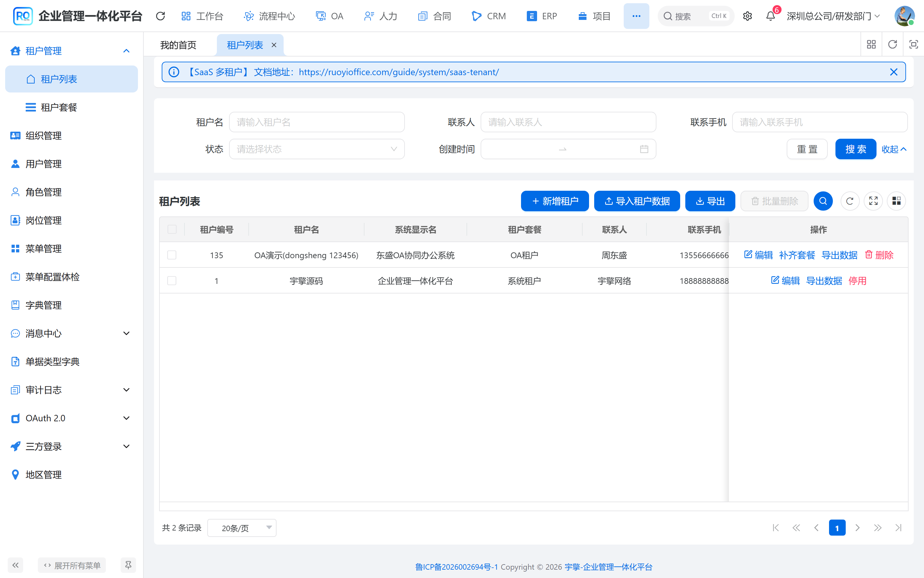Open the 请选择状态 status dropdown
Image resolution: width=924 pixels, height=578 pixels.
(x=317, y=149)
